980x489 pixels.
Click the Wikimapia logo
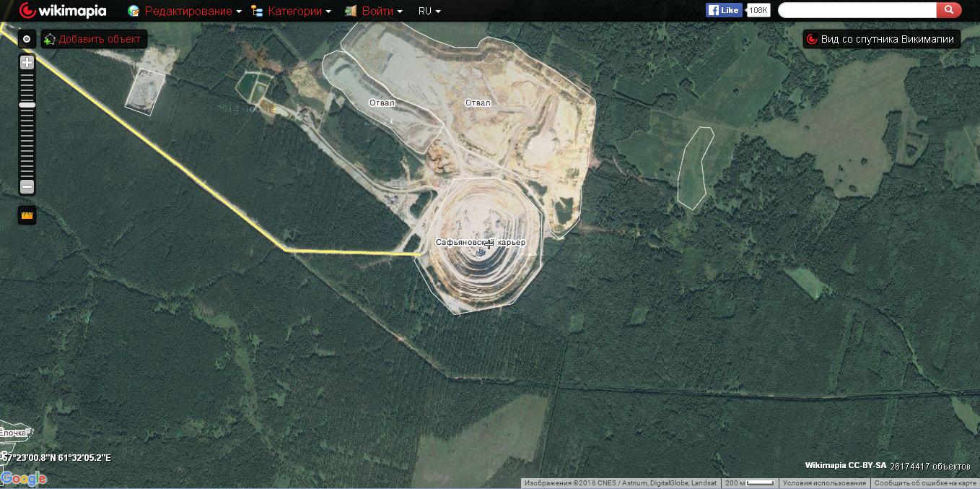[63, 11]
